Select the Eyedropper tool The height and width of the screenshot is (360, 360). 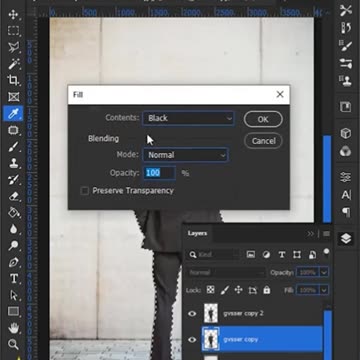(x=13, y=114)
